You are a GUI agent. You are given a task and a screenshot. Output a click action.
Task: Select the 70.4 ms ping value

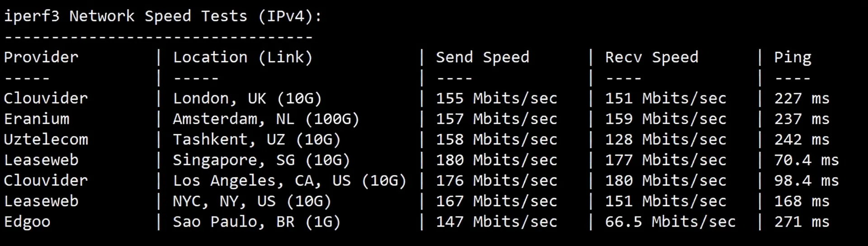click(x=806, y=160)
